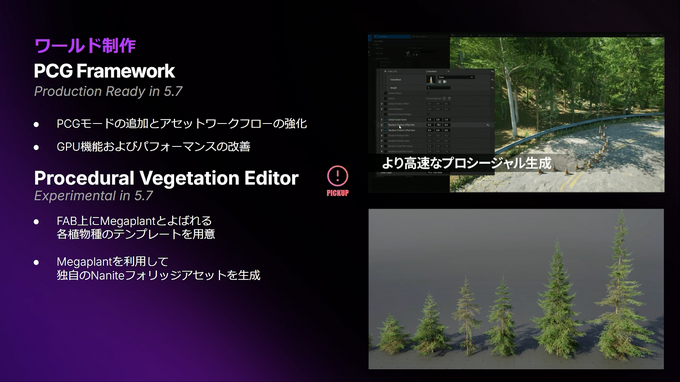
Task: Click the cone mesh thumbnail in editor panel
Action: pyautogui.click(x=431, y=79)
